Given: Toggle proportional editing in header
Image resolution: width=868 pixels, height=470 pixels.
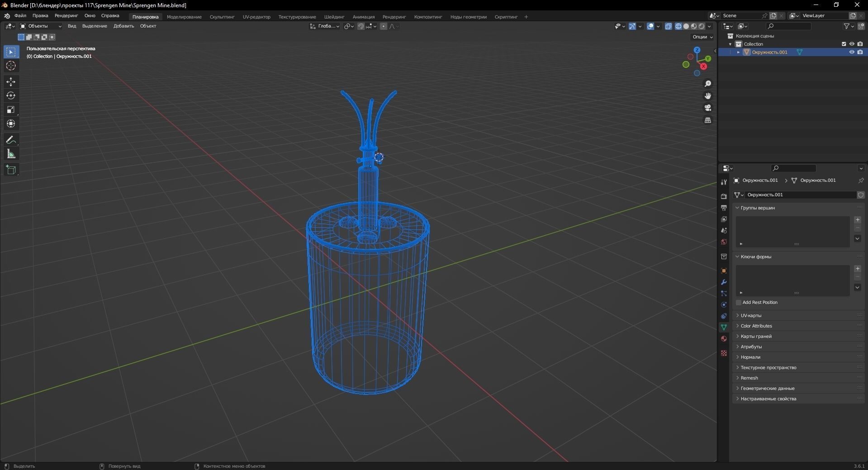Looking at the screenshot, I should click(384, 26).
